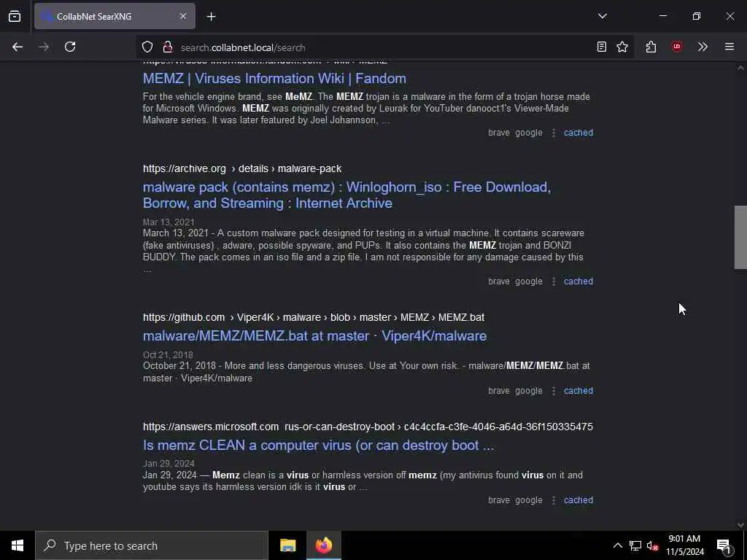747x560 pixels.
Task: Open malware/MEMZ/MEMZ.bat at master result
Action: (315, 335)
